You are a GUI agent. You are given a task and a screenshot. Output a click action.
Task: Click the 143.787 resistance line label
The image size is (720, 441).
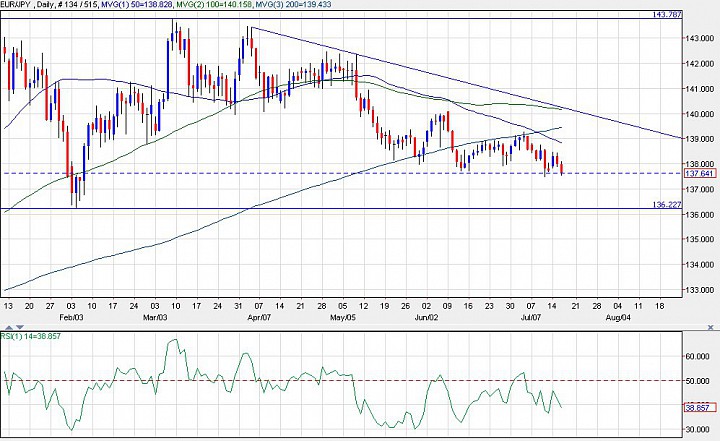[x=667, y=15]
